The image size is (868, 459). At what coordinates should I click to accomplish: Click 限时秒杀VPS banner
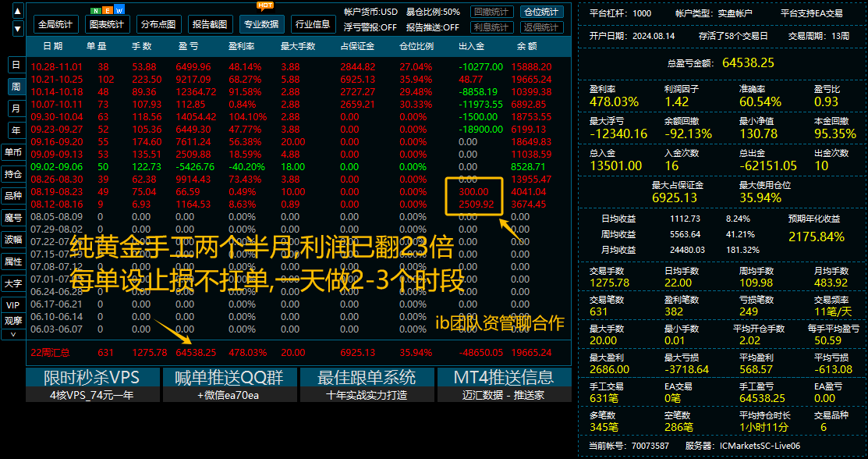pyautogui.click(x=92, y=377)
